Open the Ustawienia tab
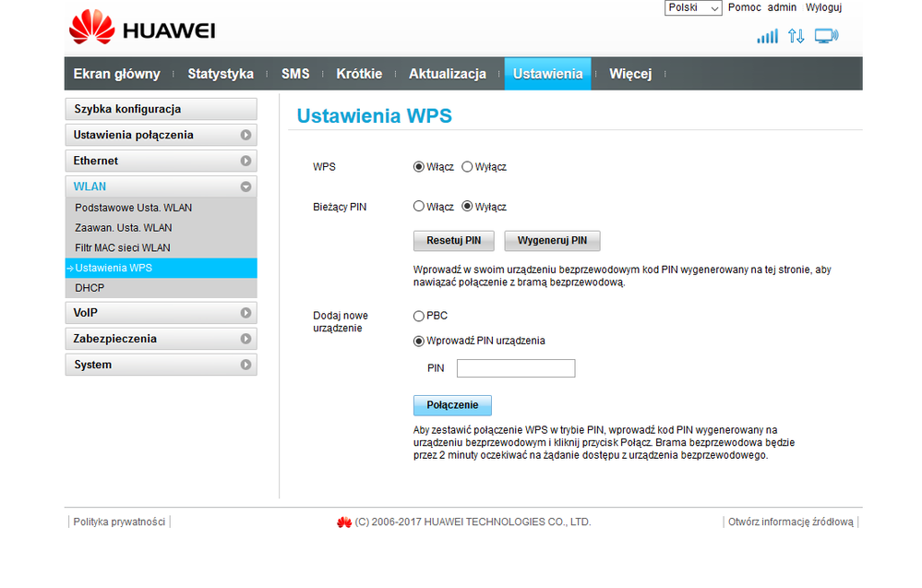This screenshot has width=922, height=588. tap(547, 74)
